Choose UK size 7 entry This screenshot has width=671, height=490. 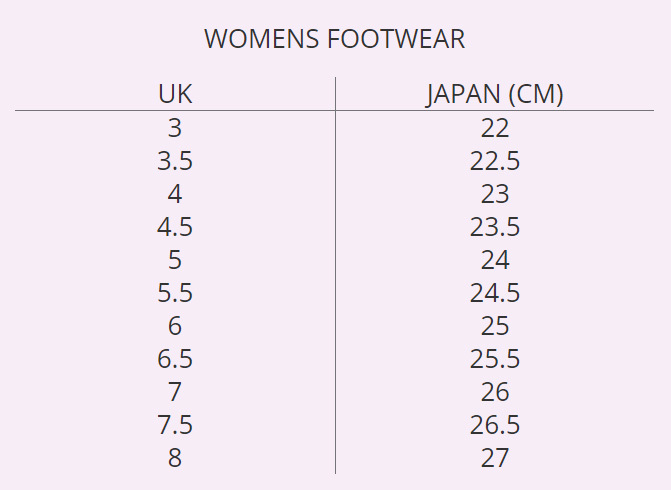click(175, 392)
